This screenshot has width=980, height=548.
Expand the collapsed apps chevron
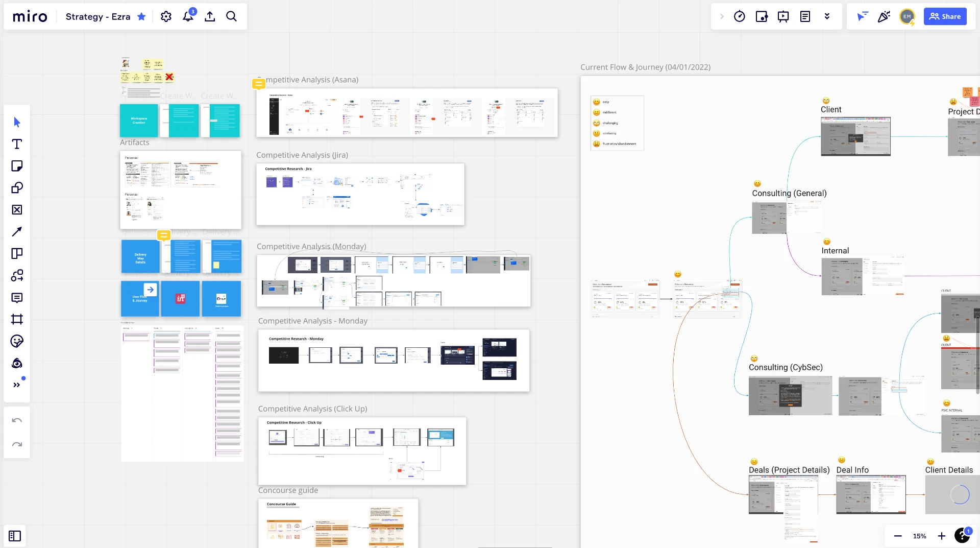[x=722, y=17]
